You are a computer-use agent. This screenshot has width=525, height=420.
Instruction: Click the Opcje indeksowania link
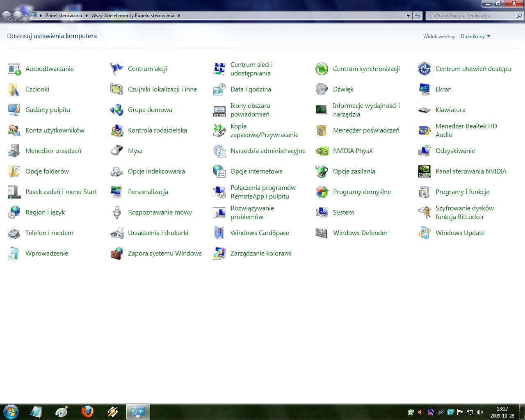pos(156,171)
